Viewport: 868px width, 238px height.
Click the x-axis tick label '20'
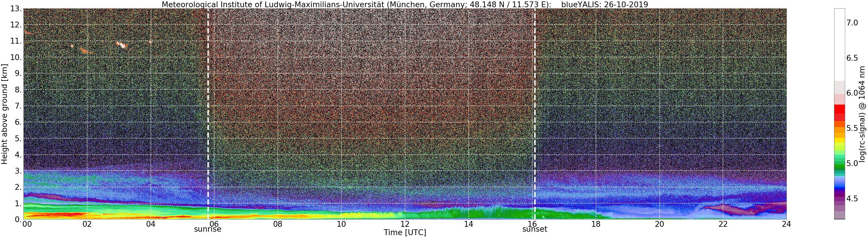tap(659, 224)
